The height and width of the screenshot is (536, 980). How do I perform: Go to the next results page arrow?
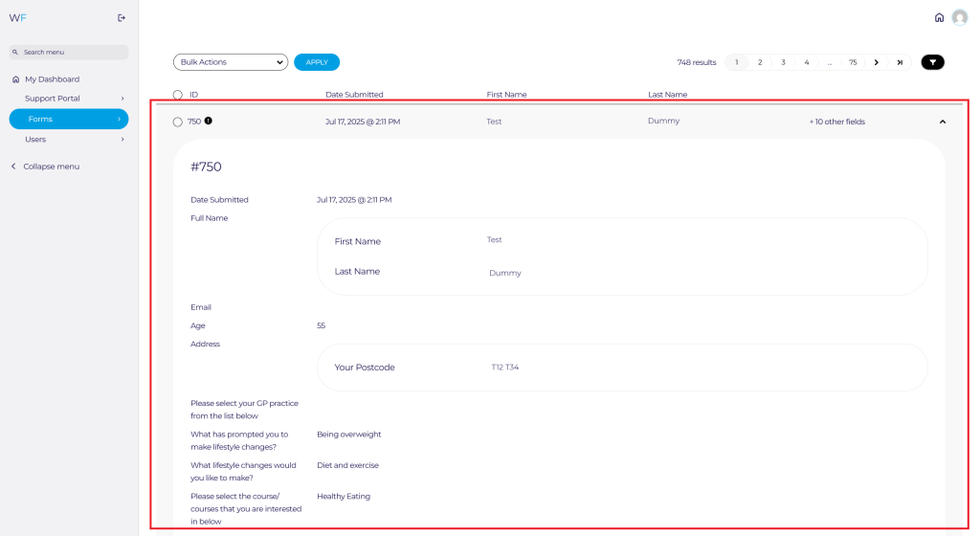(x=876, y=62)
